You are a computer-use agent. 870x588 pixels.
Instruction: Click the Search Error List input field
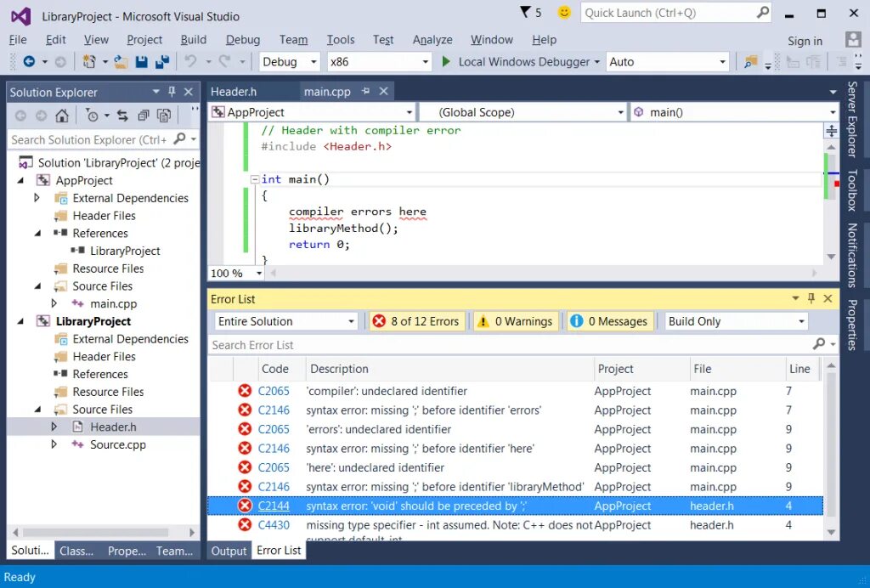point(511,344)
